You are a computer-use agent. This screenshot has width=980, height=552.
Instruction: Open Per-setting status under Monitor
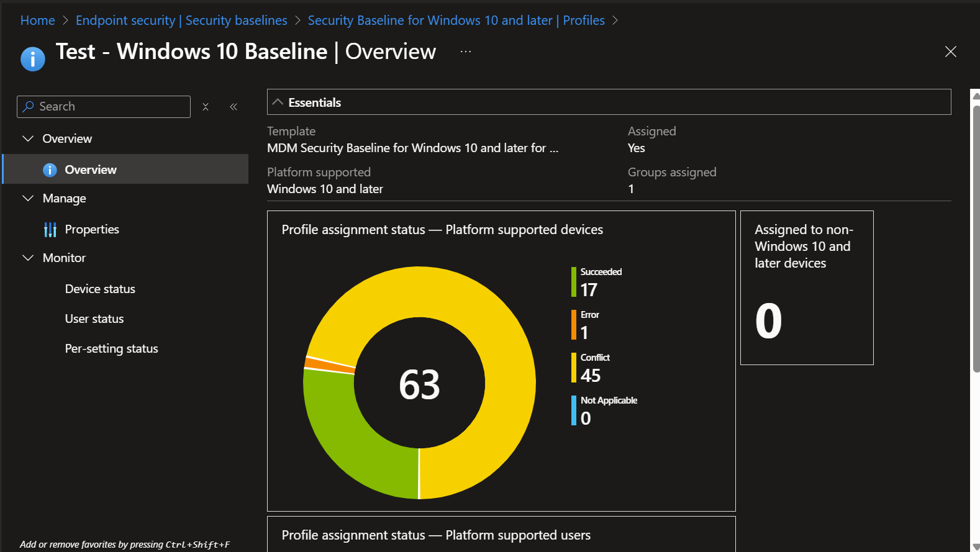[x=112, y=348]
